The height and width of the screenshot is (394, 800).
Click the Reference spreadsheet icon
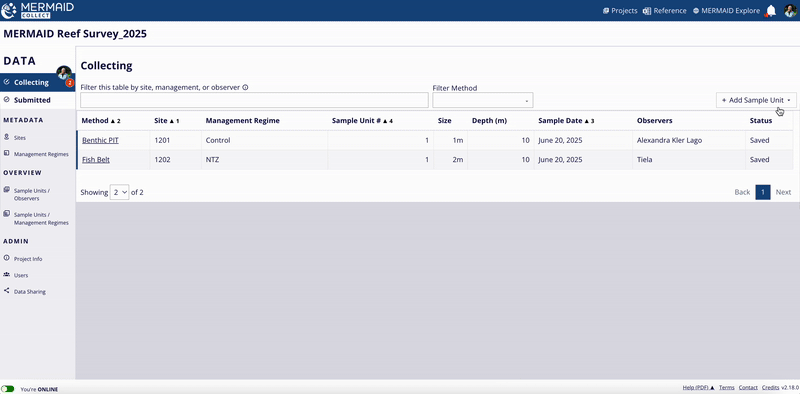coord(647,11)
